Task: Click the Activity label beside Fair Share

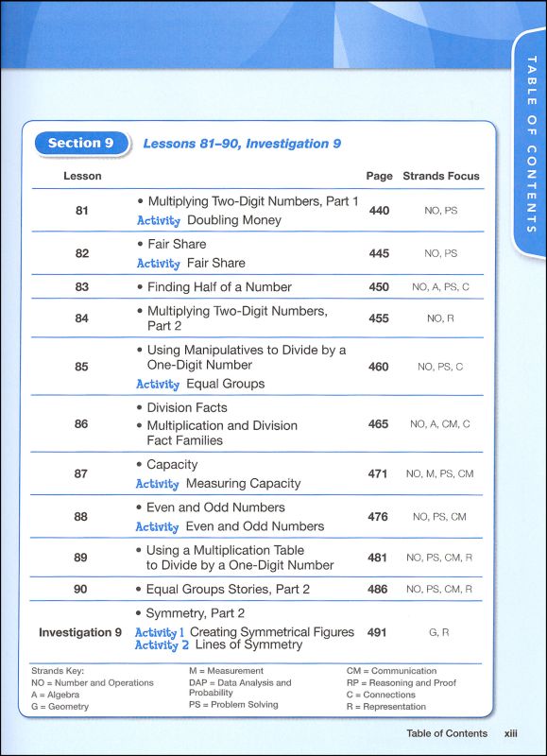Action: [x=159, y=264]
